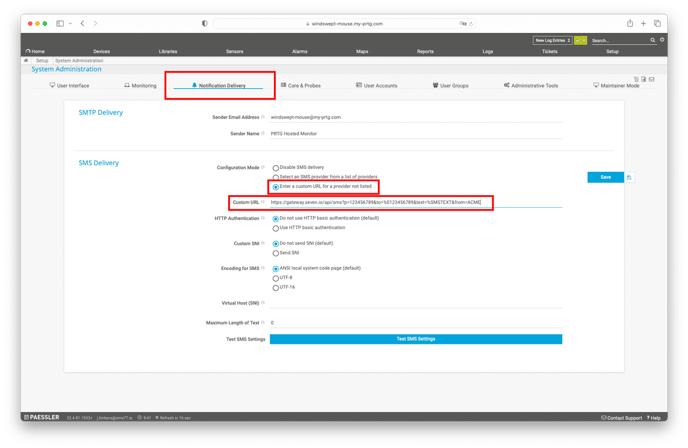
Task: Click the Home icon in the breadcrumb
Action: [x=27, y=61]
